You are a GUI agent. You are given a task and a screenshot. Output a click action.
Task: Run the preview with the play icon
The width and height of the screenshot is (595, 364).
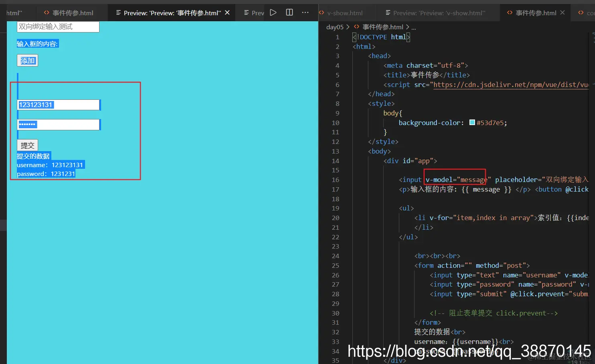[273, 12]
